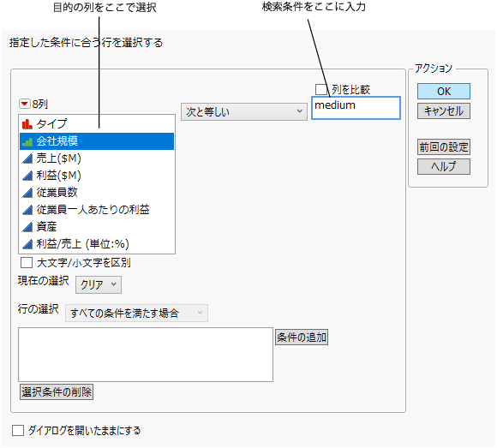497x448 pixels.
Task: Click OK to apply the selection
Action: pos(443,92)
